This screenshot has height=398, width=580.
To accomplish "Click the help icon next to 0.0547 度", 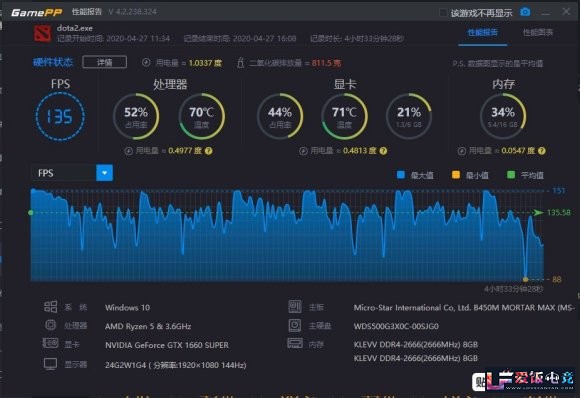I will [x=542, y=151].
